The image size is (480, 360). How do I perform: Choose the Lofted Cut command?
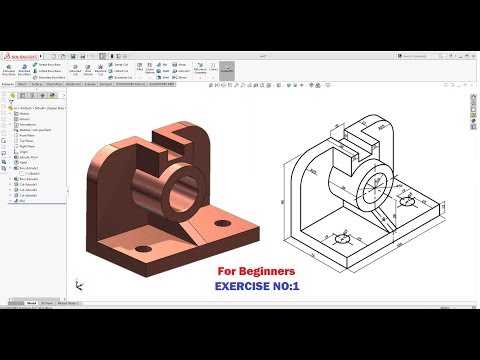(118, 71)
